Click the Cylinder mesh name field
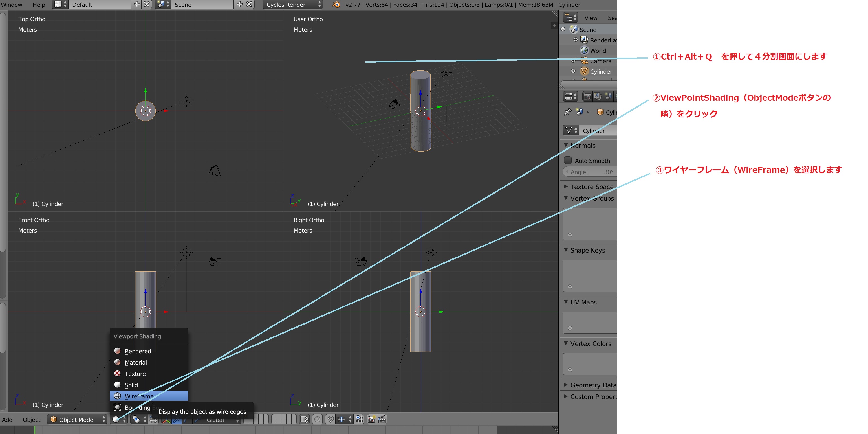The image size is (868, 434). click(x=598, y=130)
